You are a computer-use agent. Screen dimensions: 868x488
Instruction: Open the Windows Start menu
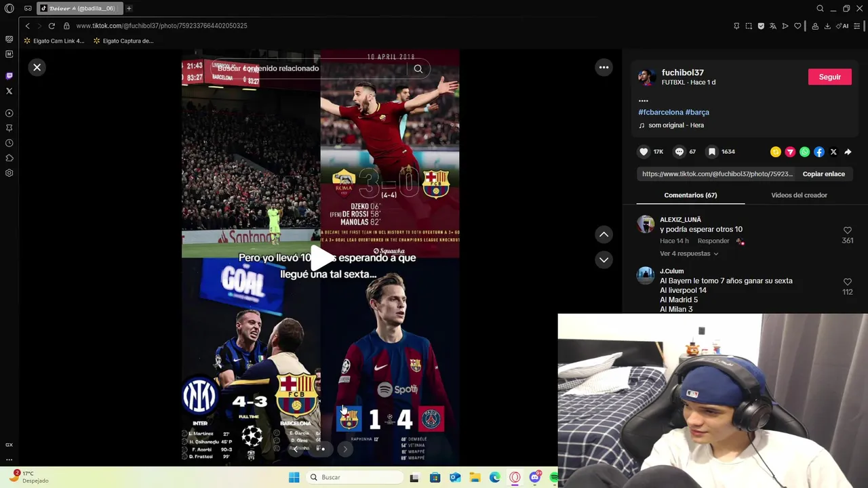[x=294, y=477]
